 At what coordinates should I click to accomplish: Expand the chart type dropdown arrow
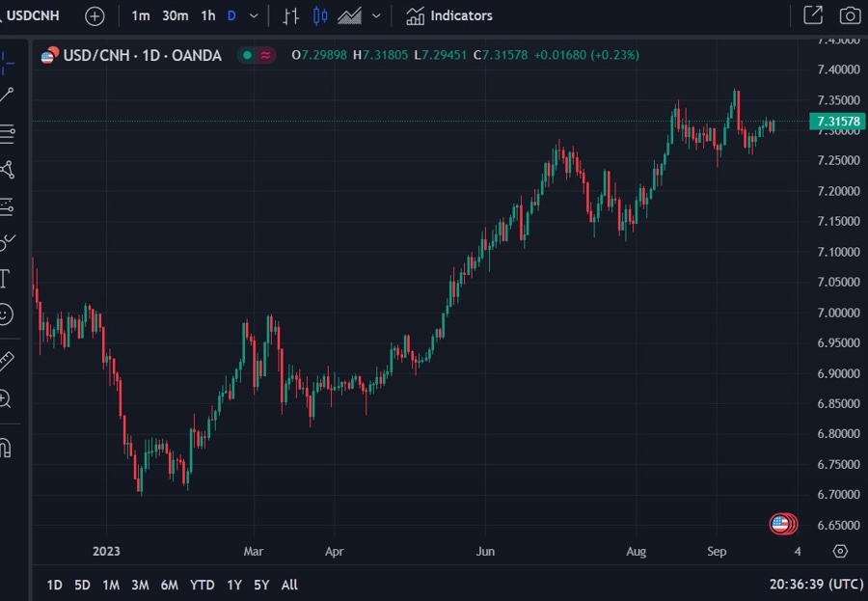pos(376,15)
